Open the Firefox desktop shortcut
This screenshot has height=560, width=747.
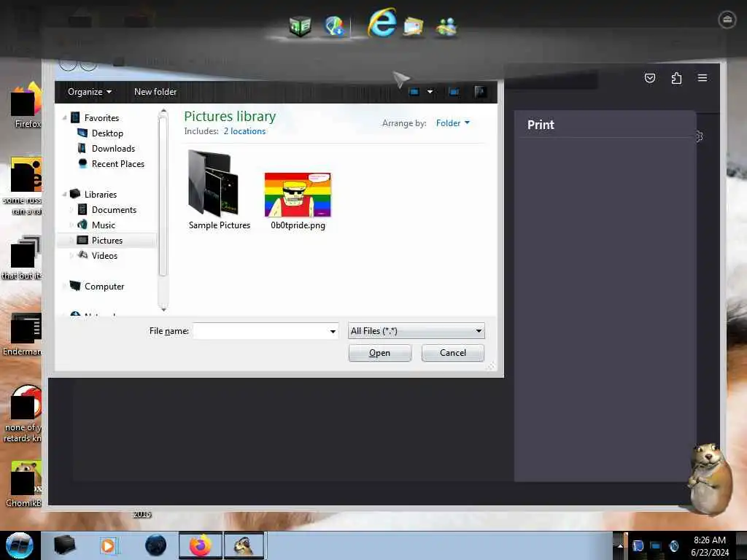pyautogui.click(x=26, y=106)
